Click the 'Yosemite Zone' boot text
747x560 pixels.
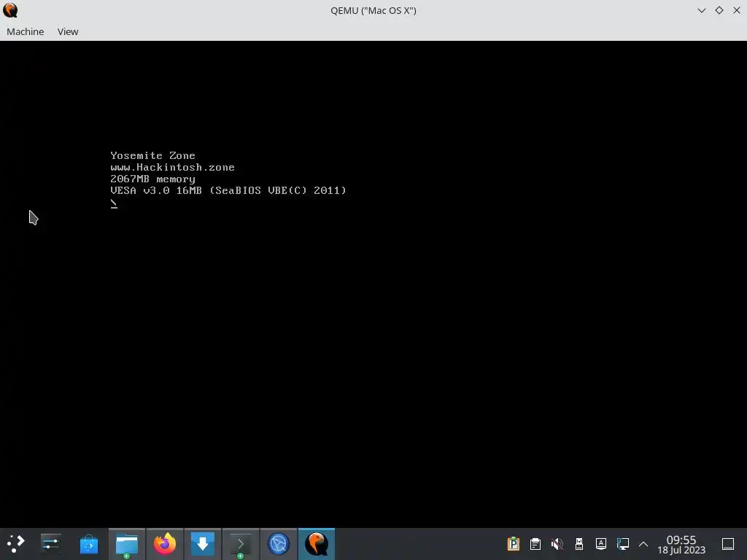[x=152, y=156]
